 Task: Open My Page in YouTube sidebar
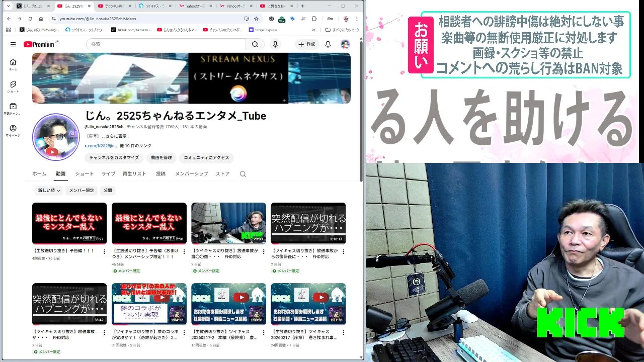click(13, 131)
